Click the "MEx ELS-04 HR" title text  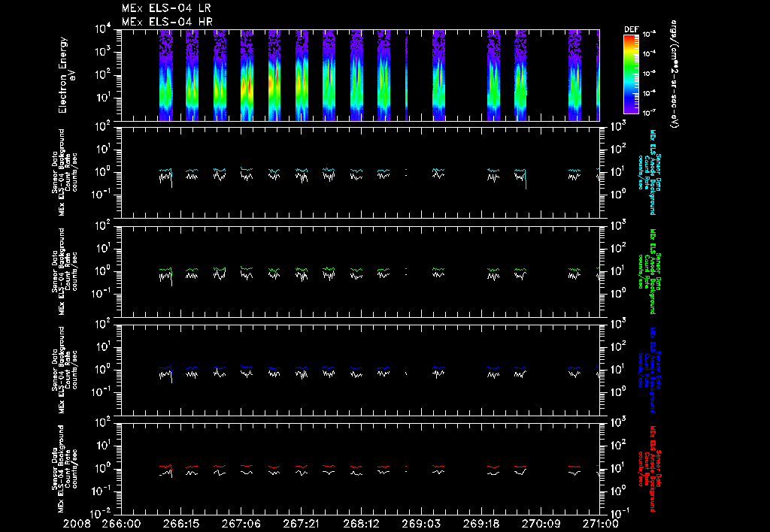pyautogui.click(x=167, y=22)
